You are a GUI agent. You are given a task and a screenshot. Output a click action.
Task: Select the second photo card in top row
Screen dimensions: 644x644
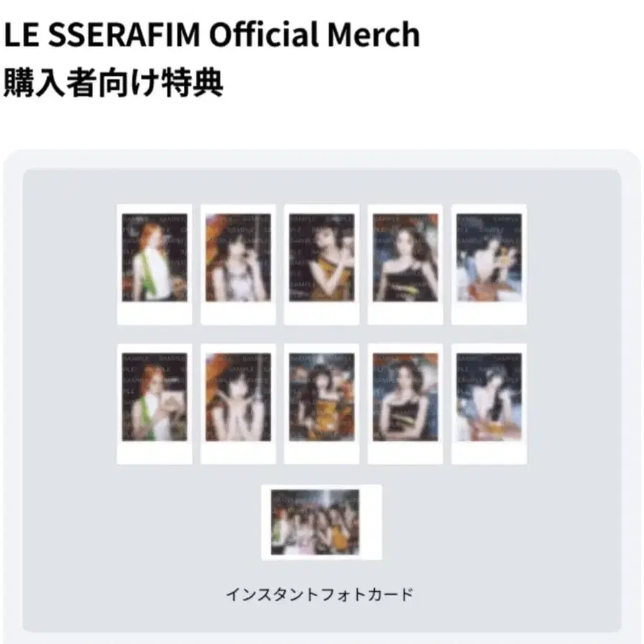(x=238, y=265)
